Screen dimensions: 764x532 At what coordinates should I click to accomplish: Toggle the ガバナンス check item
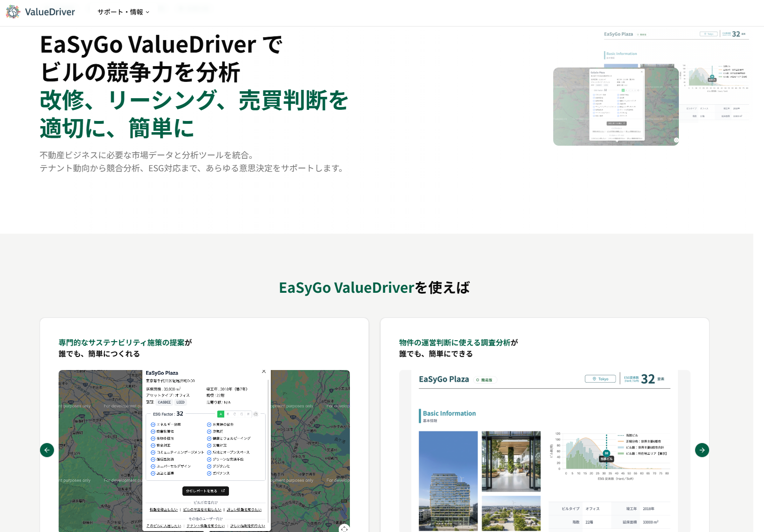[x=218, y=473]
